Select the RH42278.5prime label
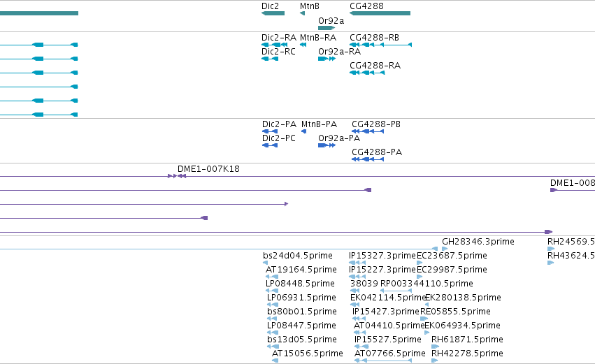Viewport: 595px width, 364px height. coord(467,354)
